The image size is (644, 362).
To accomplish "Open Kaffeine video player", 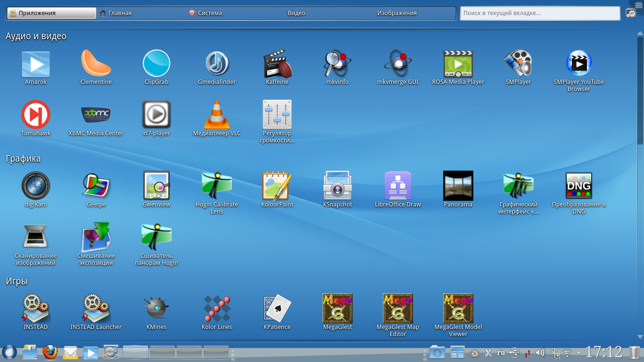I will (277, 65).
